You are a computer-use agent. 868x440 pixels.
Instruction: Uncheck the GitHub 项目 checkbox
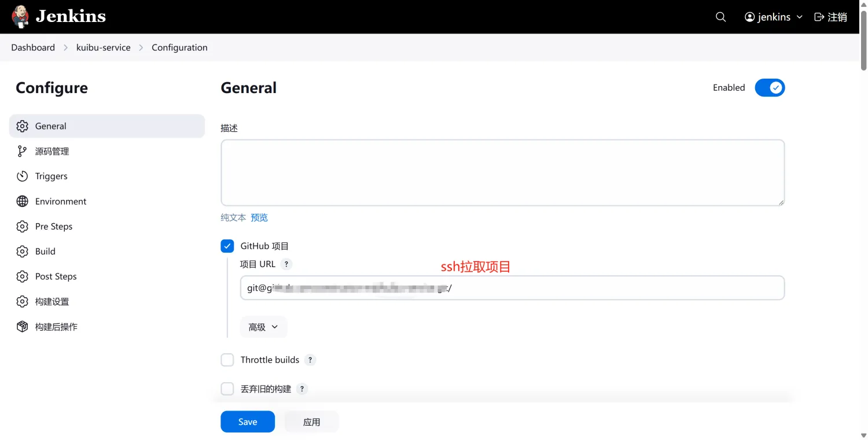pyautogui.click(x=227, y=246)
